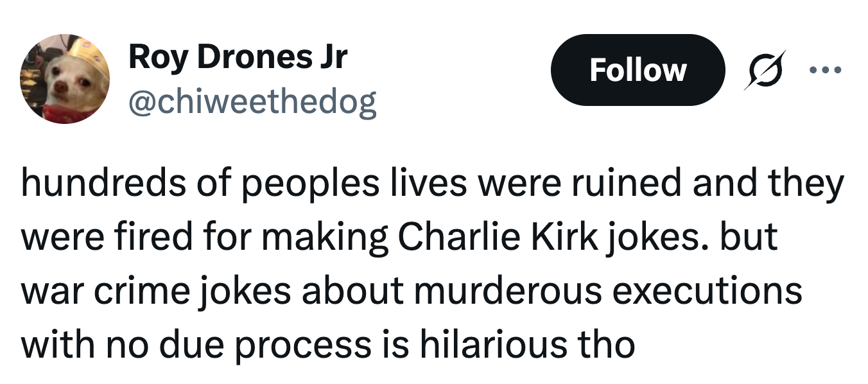The height and width of the screenshot is (384, 868).
Task: Click the Grok slashed-circle icon
Action: (x=765, y=70)
